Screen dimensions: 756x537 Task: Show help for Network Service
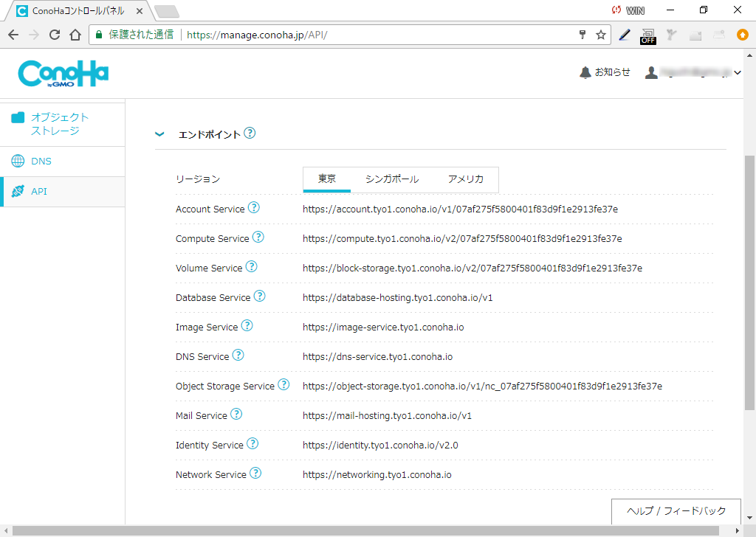click(255, 473)
